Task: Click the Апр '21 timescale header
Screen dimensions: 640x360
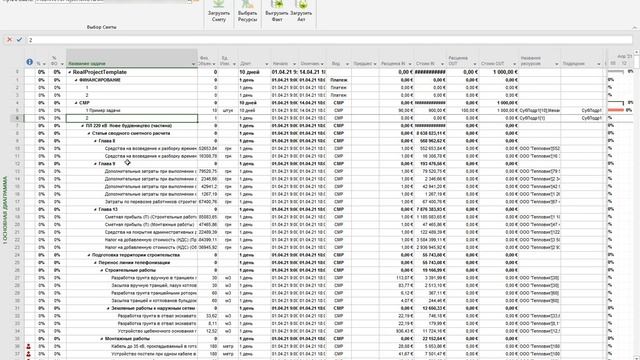Action: pos(624,56)
